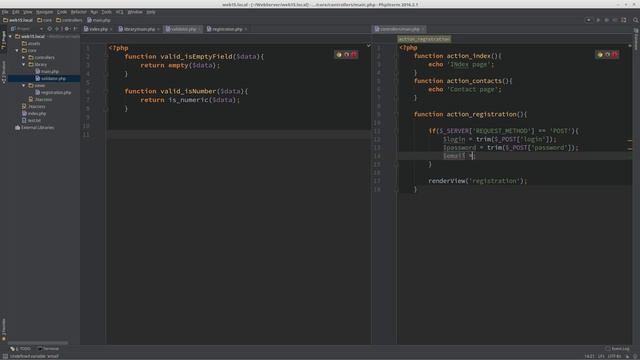This screenshot has width=640, height=360.
Task: Switch to the index.php editor tab
Action: pyautogui.click(x=98, y=29)
